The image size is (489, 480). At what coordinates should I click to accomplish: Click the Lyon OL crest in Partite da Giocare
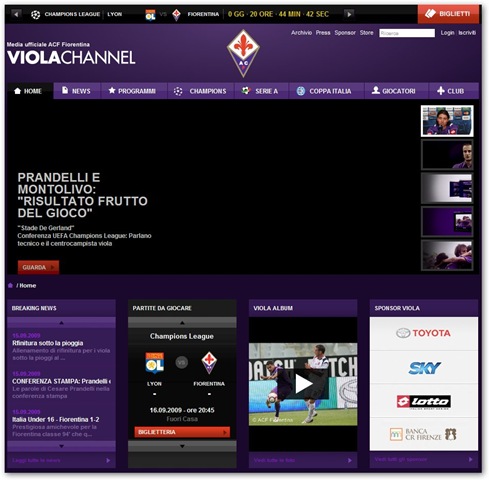pos(154,363)
